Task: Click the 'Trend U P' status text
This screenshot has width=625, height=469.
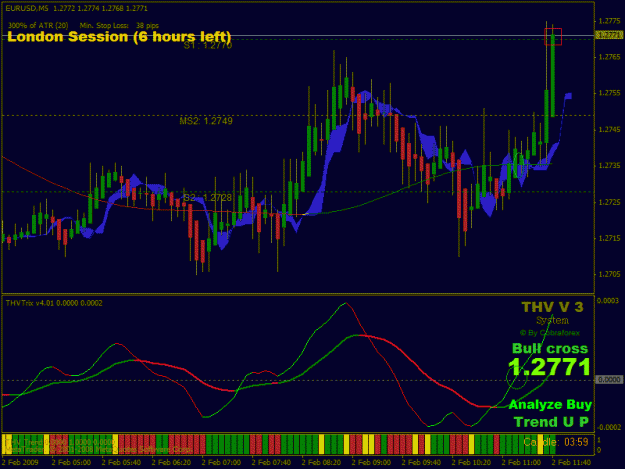Action: (551, 422)
